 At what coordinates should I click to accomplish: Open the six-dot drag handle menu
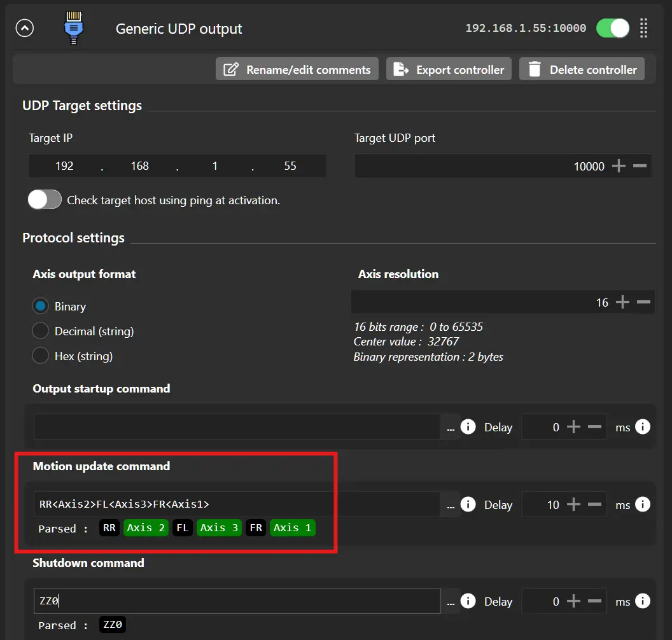pyautogui.click(x=643, y=28)
